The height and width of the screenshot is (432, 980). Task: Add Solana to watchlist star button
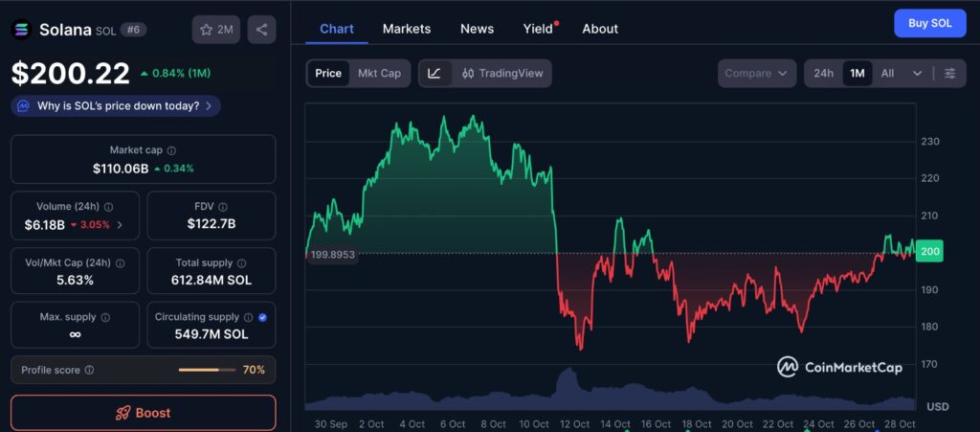click(215, 30)
